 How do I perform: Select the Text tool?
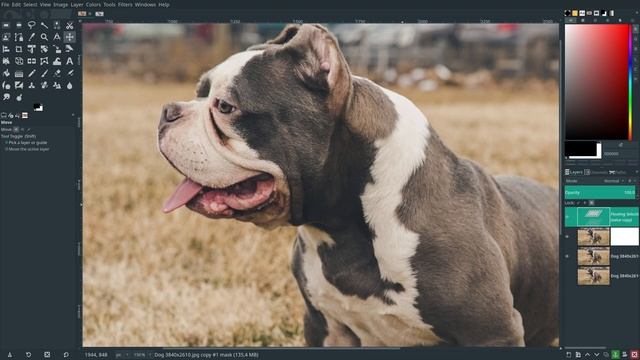[69, 61]
